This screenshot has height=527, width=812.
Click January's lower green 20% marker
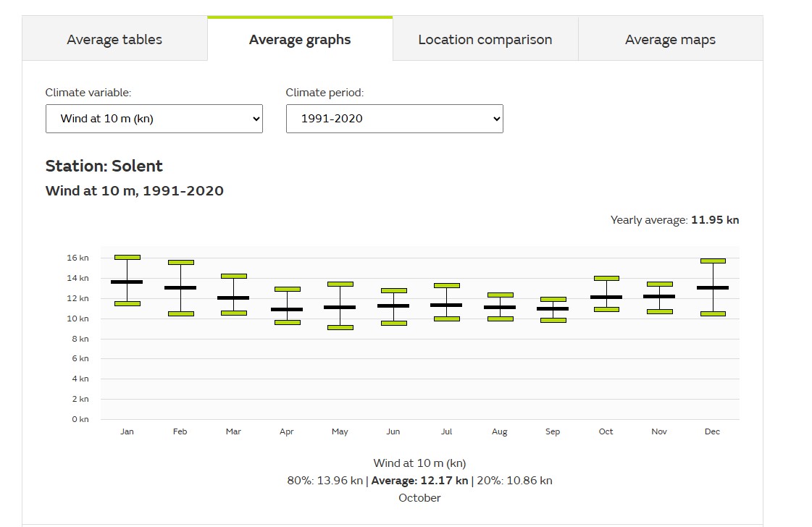pyautogui.click(x=127, y=303)
